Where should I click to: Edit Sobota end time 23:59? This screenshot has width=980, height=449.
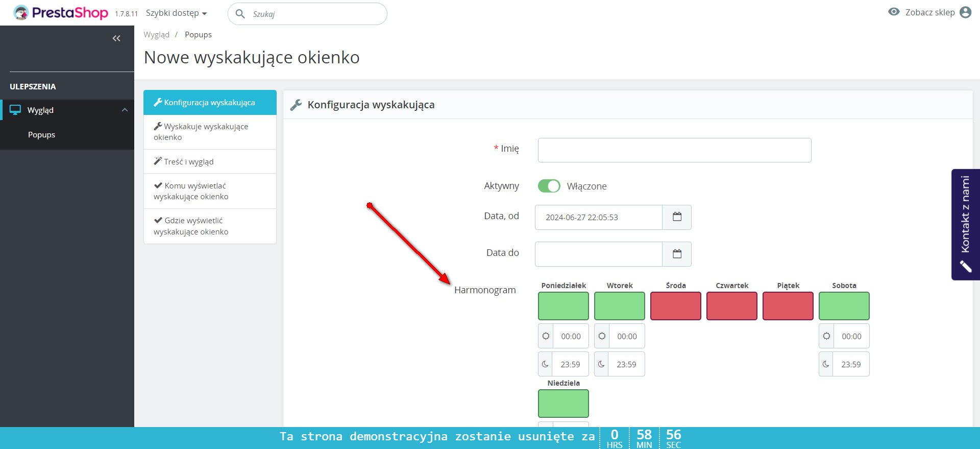[851, 364]
